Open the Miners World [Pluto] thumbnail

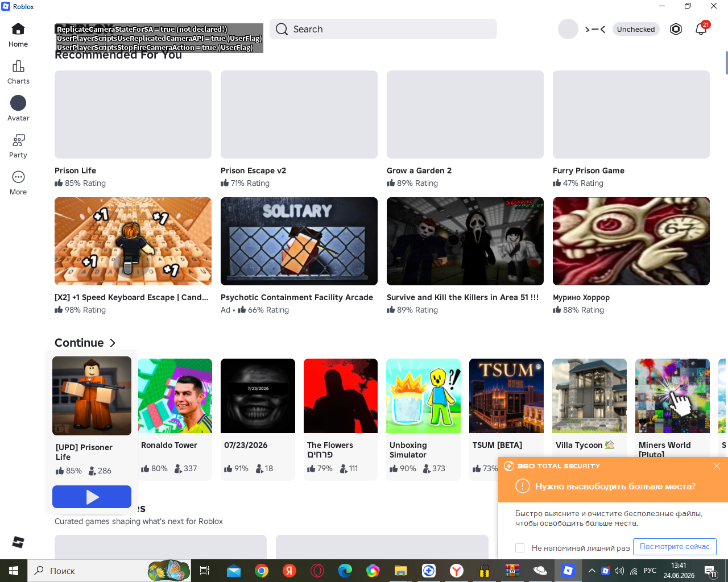point(672,396)
